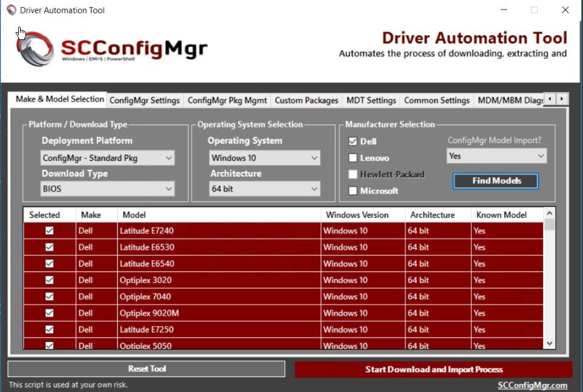
Task: Enable the Lenovo manufacturer checkbox
Action: [353, 158]
